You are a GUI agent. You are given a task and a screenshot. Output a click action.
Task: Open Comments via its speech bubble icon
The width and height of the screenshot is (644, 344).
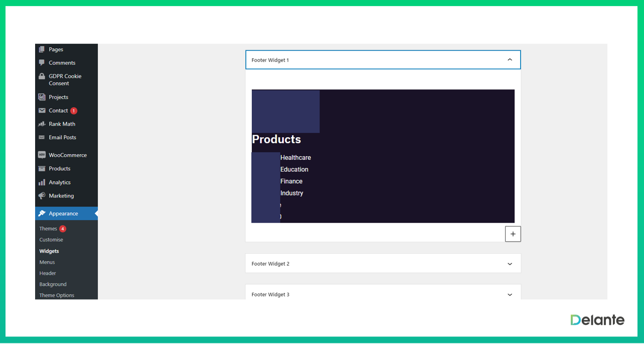42,62
